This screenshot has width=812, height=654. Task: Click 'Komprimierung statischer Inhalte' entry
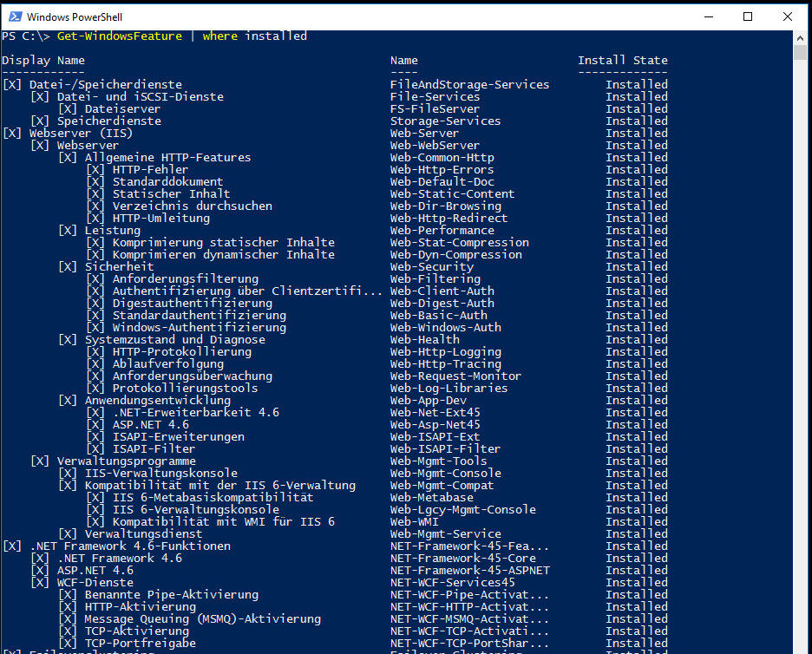point(223,243)
